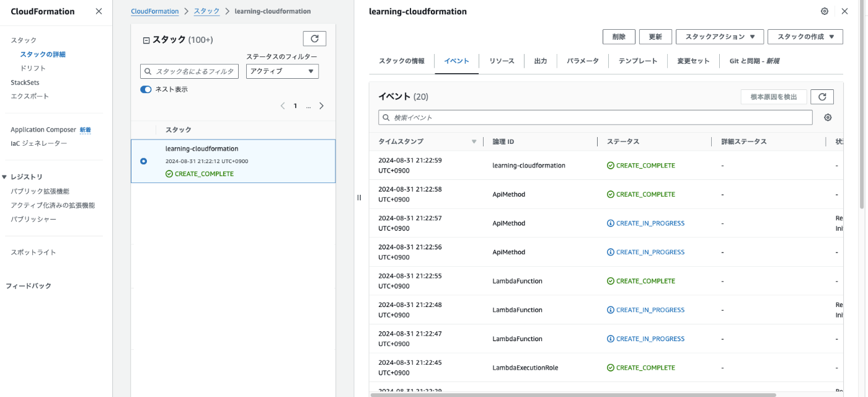Focus the 検索イベント search field
Image resolution: width=868 pixels, height=397 pixels.
click(x=595, y=118)
